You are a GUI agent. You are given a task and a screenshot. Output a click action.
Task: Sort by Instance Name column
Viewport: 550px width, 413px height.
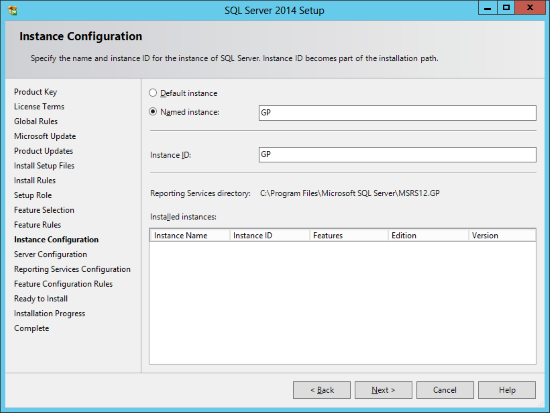[190, 235]
